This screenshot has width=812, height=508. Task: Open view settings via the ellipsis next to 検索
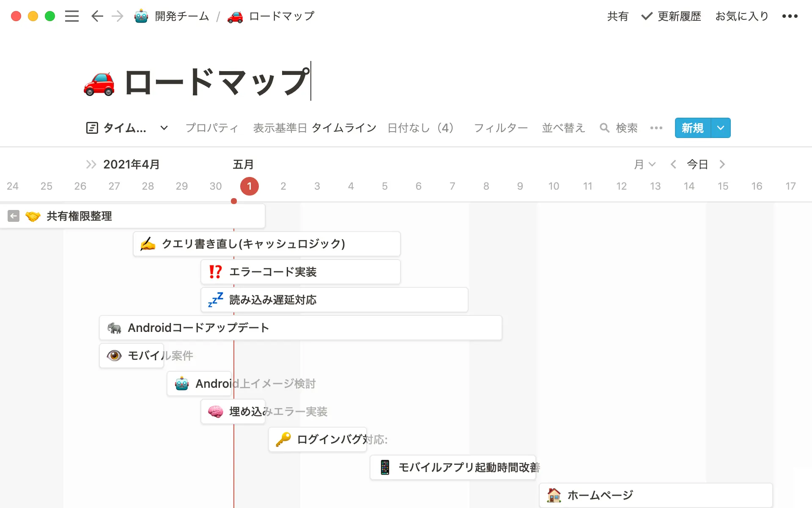click(656, 128)
